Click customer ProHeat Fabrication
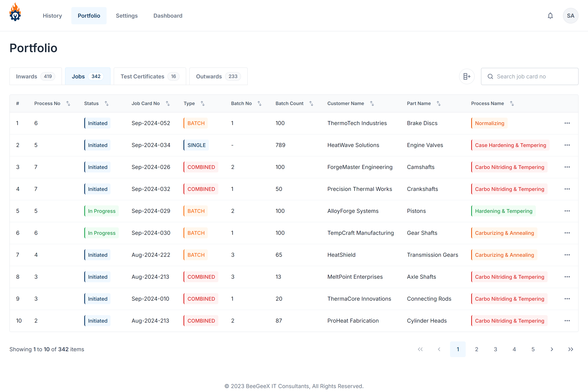 click(353, 321)
